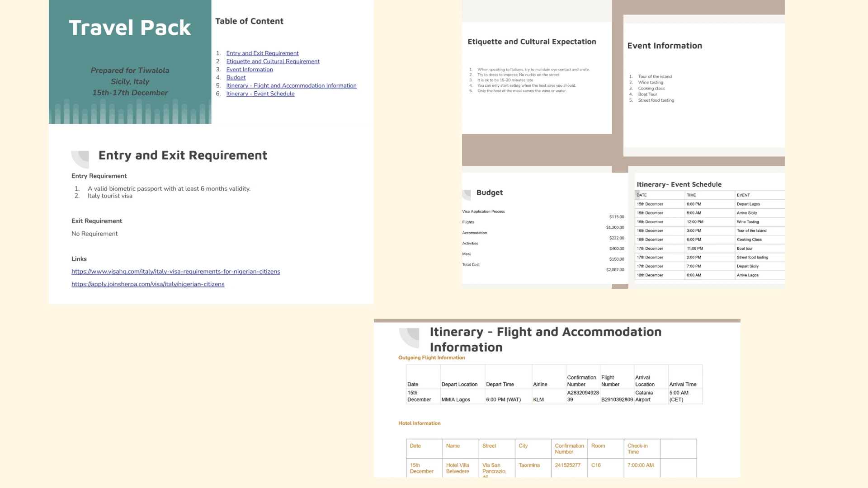
Task: Click the Depart Lagos event cell
Action: [748, 204]
